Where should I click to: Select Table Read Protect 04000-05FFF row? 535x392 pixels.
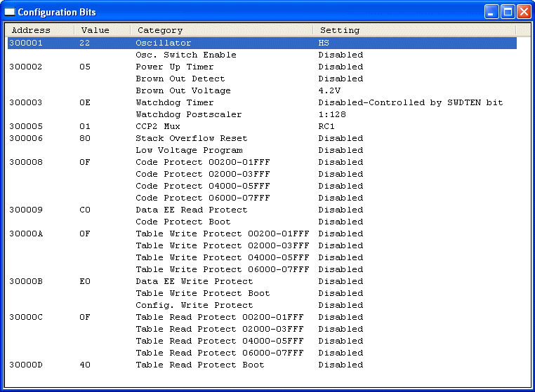click(x=262, y=342)
